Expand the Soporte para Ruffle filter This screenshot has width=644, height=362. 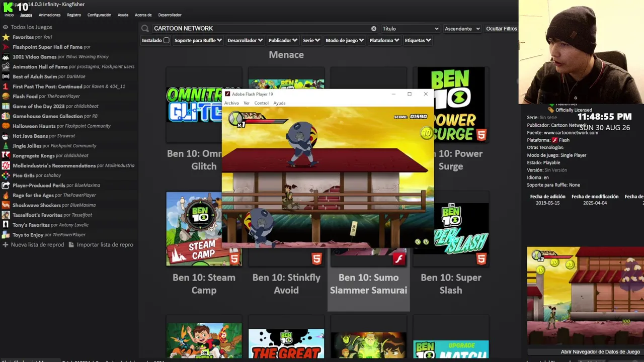198,40
